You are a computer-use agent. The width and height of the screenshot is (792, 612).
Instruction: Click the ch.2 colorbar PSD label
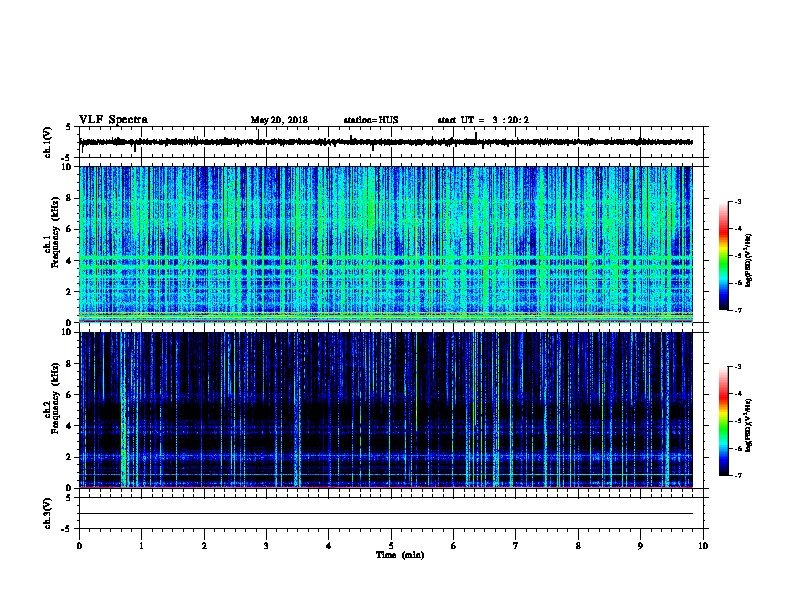click(x=748, y=425)
